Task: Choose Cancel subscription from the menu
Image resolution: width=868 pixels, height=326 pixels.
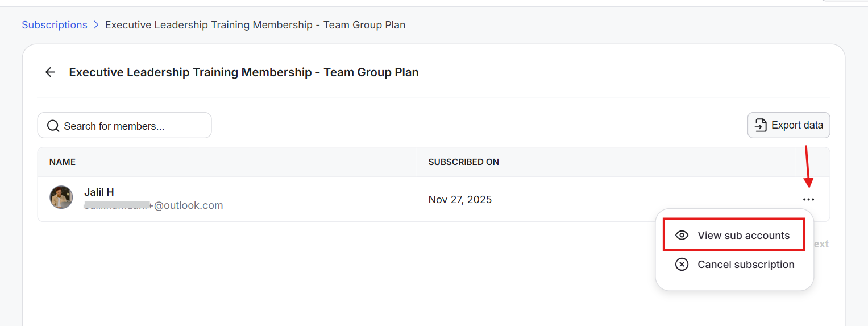Action: (745, 265)
